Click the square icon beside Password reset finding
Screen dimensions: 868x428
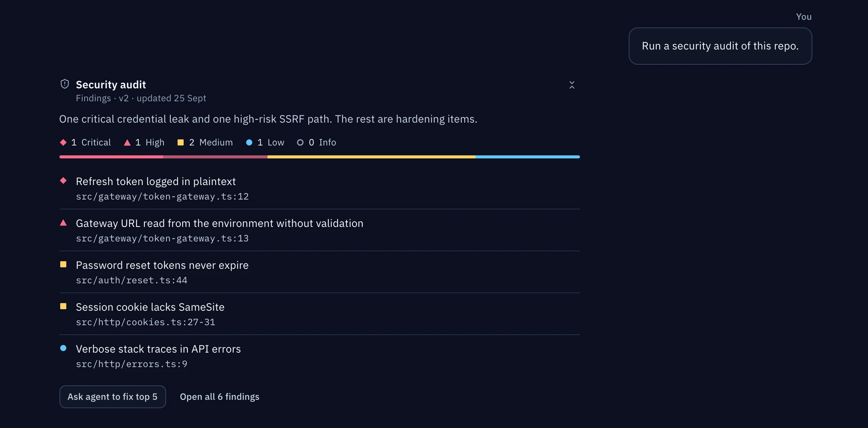[63, 264]
